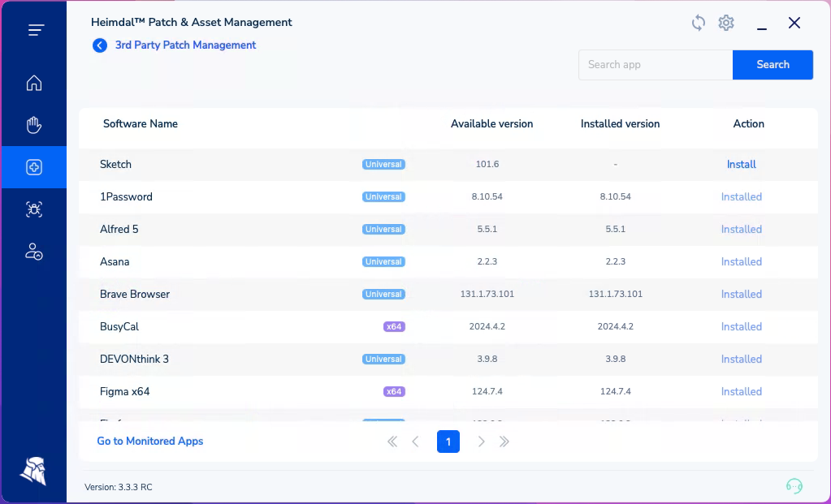Select the Sketch software name
This screenshot has height=504, width=831.
115,164
